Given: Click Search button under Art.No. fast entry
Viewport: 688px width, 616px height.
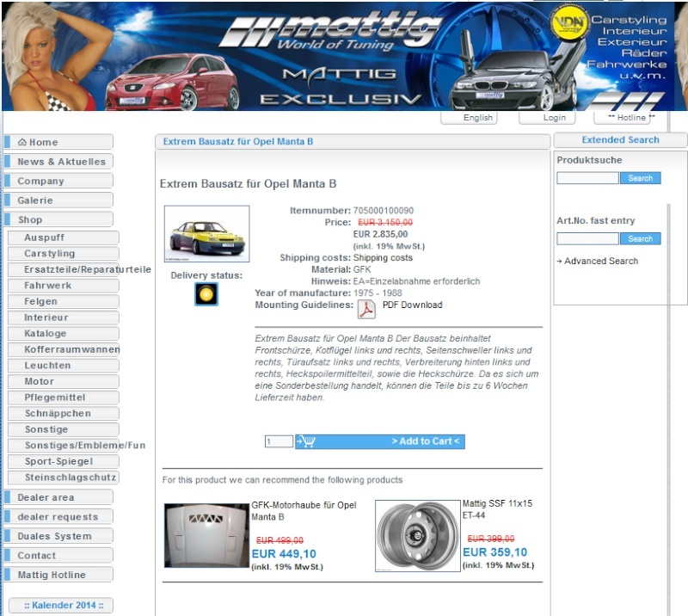Looking at the screenshot, I should (640, 238).
